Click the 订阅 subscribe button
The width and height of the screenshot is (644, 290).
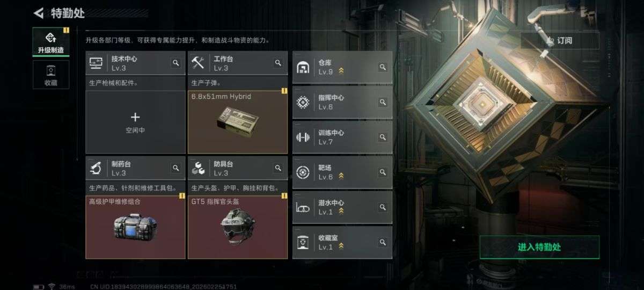click(560, 40)
